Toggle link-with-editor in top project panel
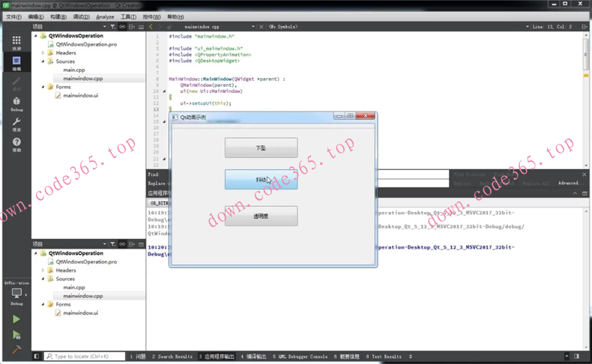This screenshot has height=364, width=592. point(122,27)
